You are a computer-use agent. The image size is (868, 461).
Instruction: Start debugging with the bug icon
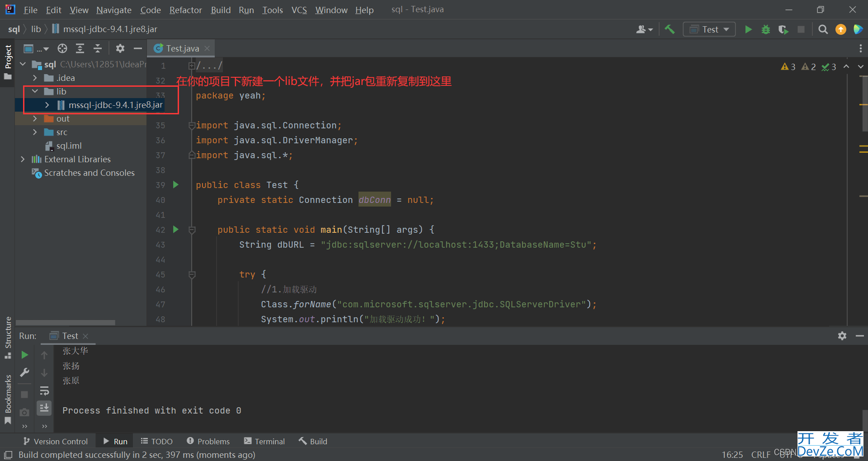click(x=766, y=29)
